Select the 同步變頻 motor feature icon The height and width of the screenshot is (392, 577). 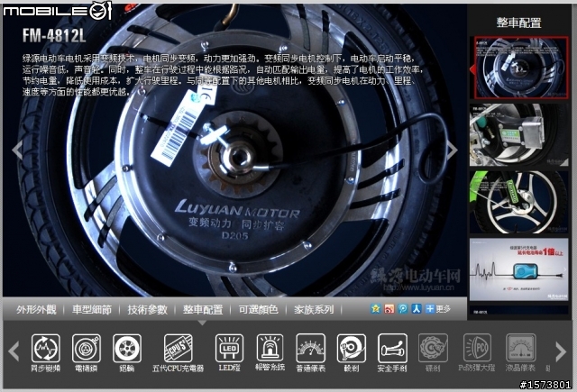46,348
